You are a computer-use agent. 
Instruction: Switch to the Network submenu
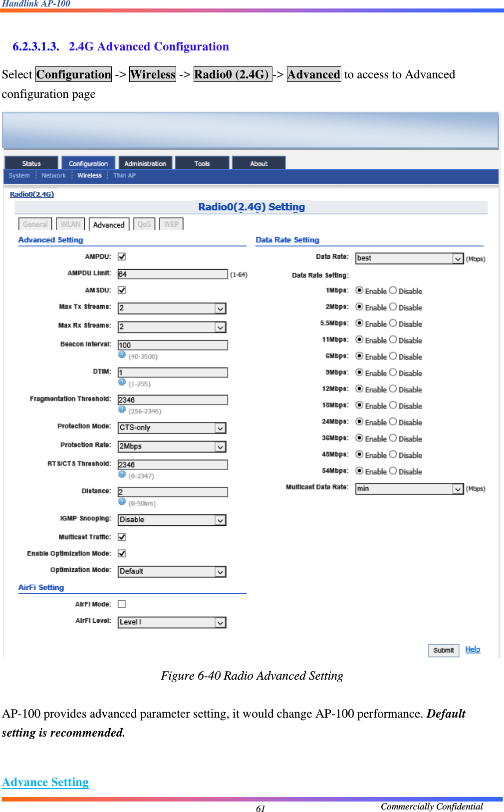[x=53, y=175]
